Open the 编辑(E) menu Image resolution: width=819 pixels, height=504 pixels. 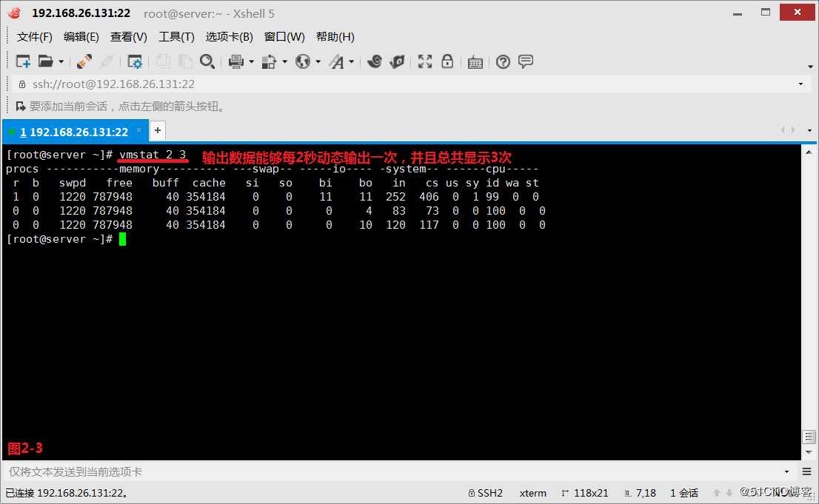81,36
